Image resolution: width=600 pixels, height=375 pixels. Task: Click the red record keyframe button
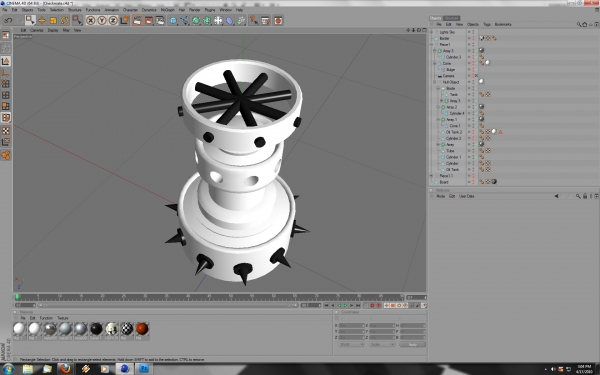(372, 305)
